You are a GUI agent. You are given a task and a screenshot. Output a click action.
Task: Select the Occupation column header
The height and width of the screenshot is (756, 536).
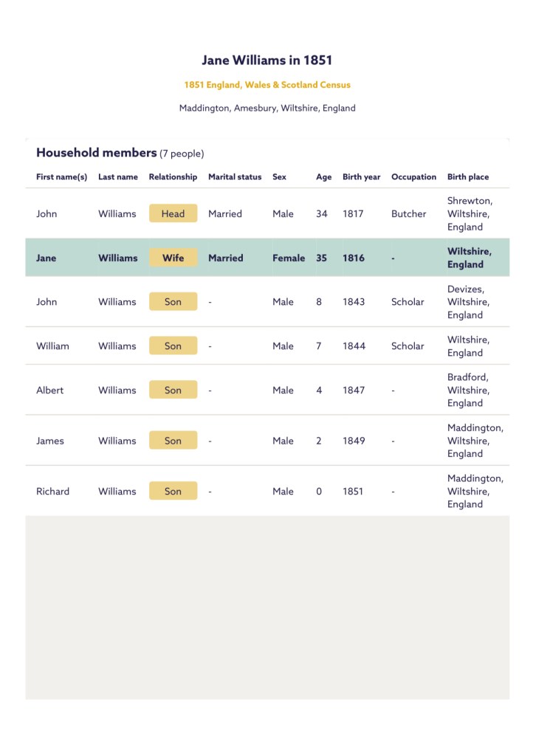coord(413,177)
